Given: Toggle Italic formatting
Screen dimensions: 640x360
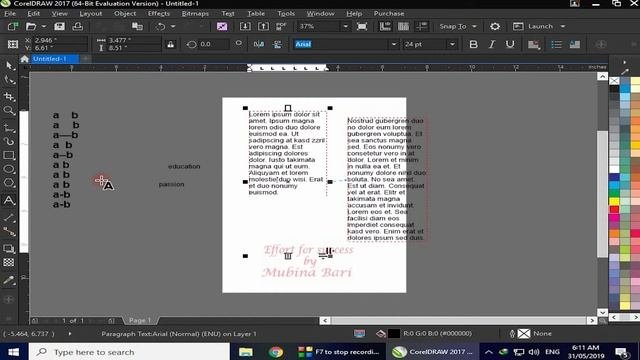Looking at the screenshot, I should click(x=492, y=44).
